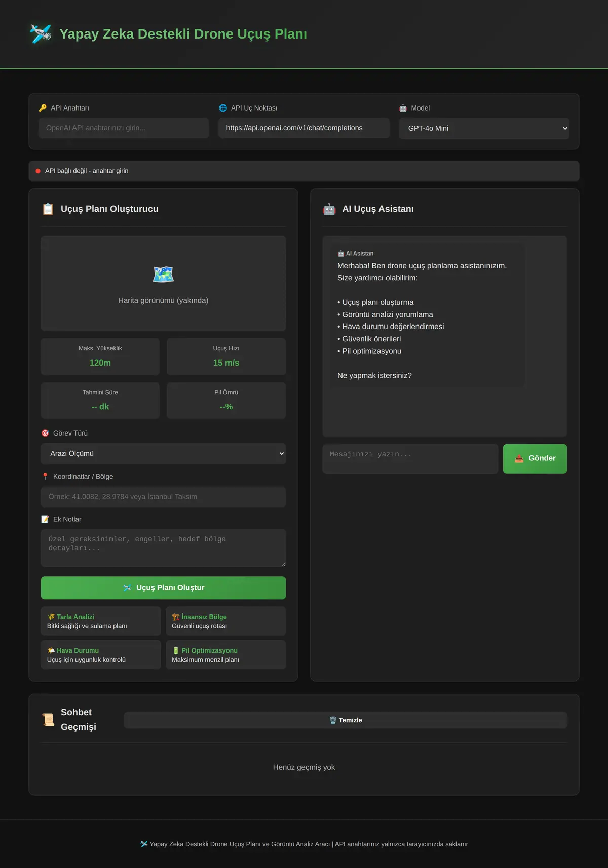The height and width of the screenshot is (868, 608).
Task: Click the API endpoint URL field
Action: pos(304,128)
